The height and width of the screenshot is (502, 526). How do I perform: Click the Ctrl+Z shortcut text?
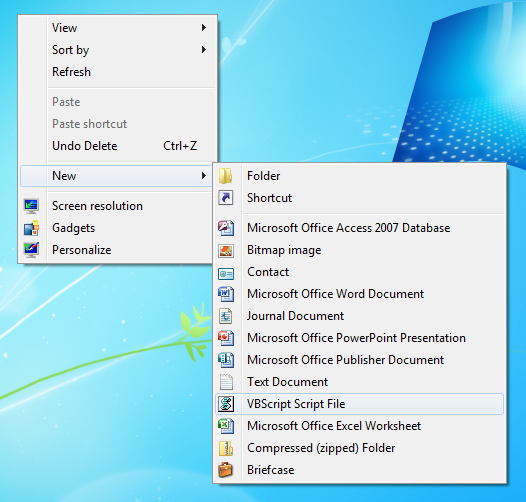(180, 146)
